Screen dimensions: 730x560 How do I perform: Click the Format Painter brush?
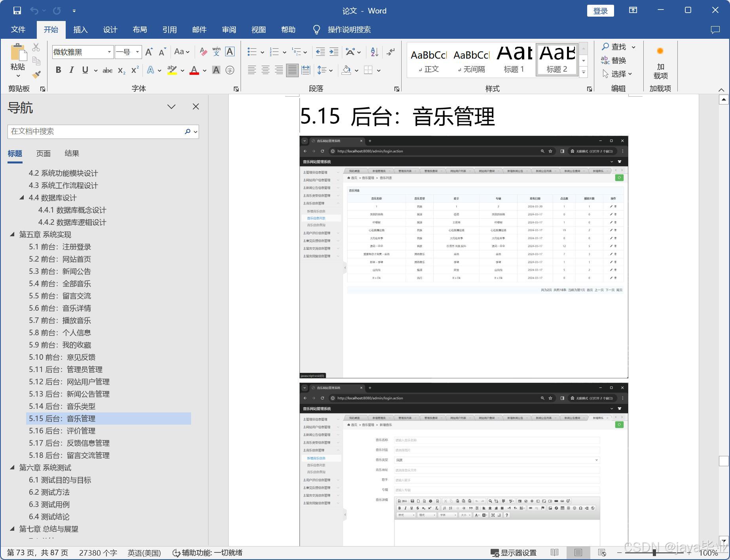36,74
